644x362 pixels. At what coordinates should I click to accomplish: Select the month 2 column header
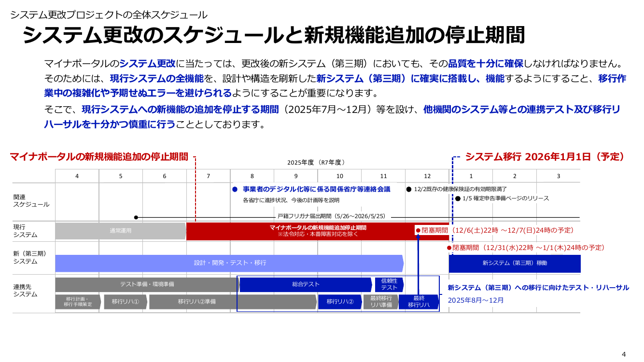515,176
